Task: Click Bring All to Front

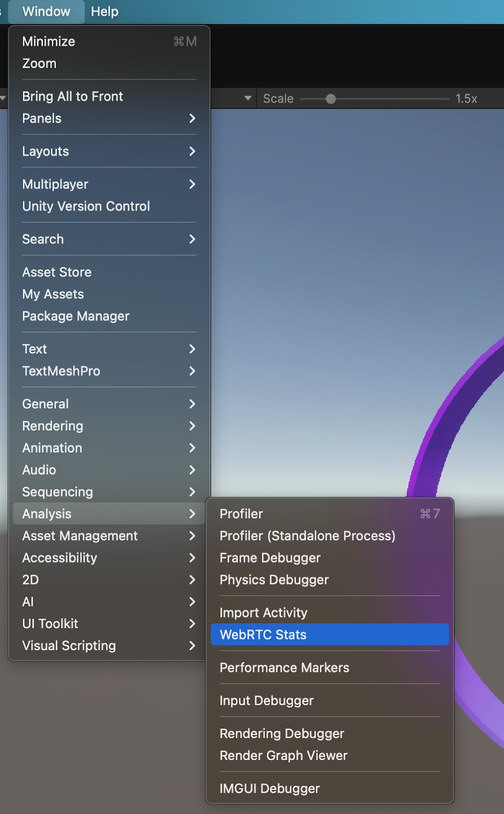Action: [x=109, y=97]
